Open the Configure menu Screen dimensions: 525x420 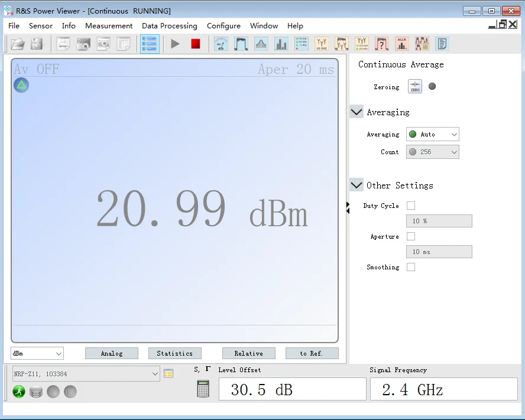pyautogui.click(x=223, y=26)
